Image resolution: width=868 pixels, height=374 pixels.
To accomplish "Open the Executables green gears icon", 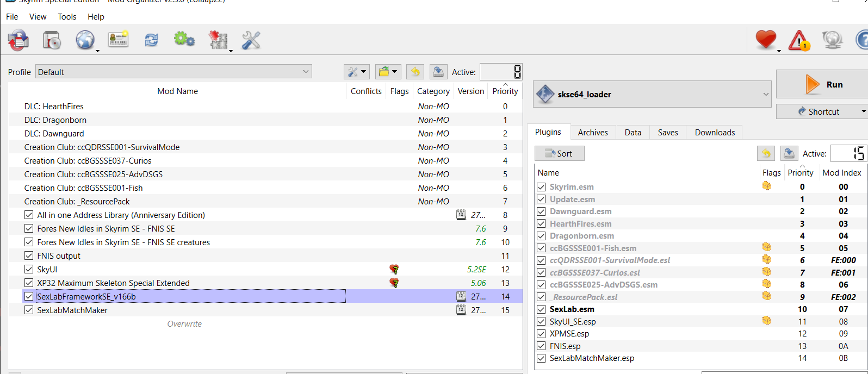I will 184,39.
